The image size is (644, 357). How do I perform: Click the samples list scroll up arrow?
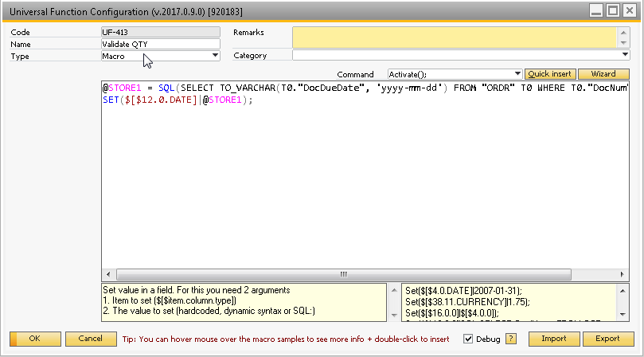623,291
